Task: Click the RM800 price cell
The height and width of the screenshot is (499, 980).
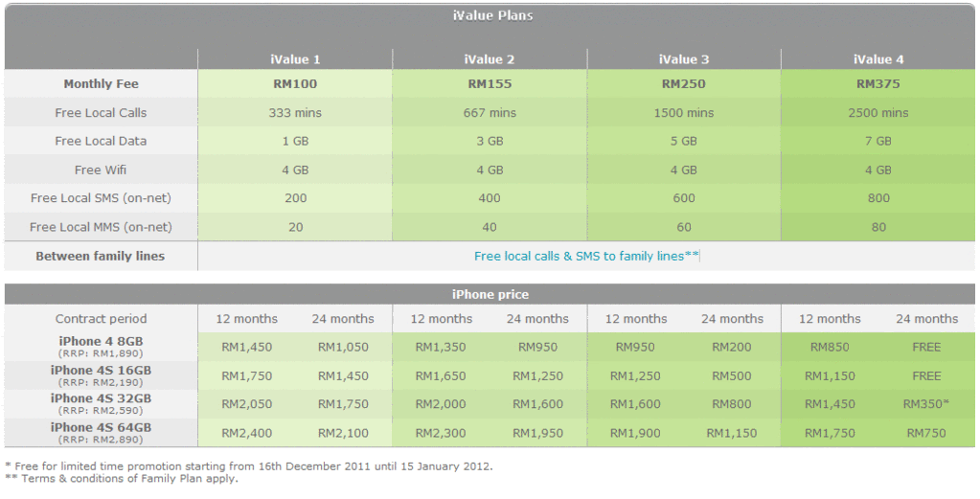Action: point(732,404)
